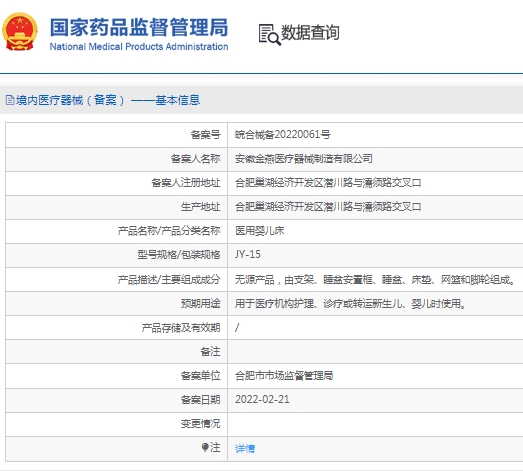The image size is (523, 471).
Task: Select the 变更情况 label
Action: pos(200,424)
